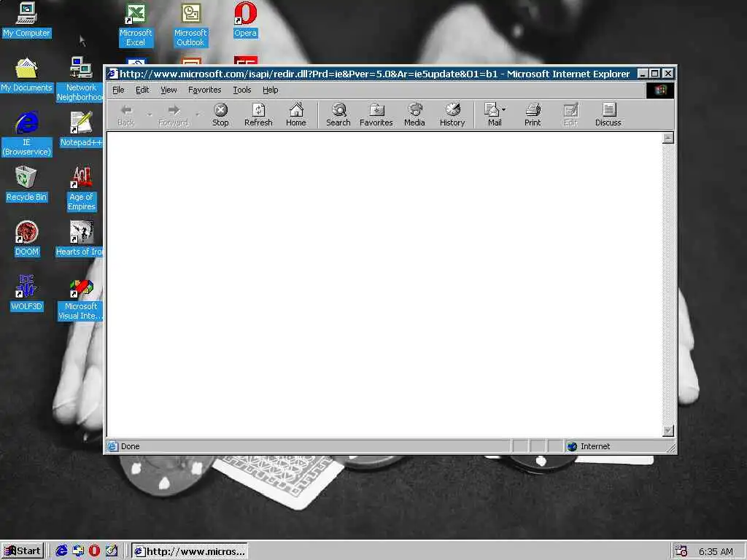Click the Stop toolbar button
The image size is (747, 560).
(220, 114)
